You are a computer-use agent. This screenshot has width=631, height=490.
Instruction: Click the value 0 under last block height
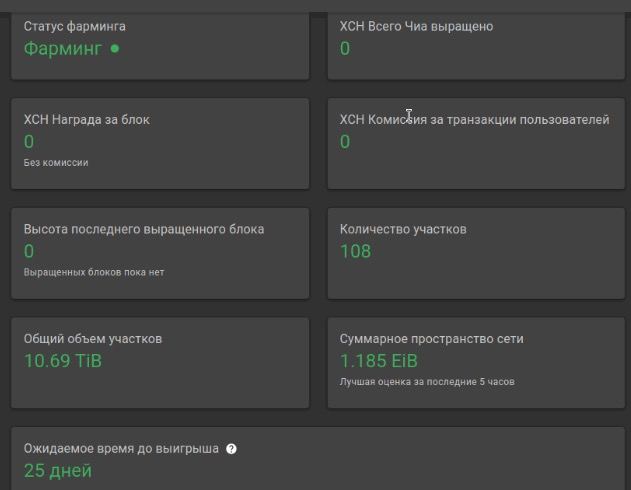pos(29,251)
